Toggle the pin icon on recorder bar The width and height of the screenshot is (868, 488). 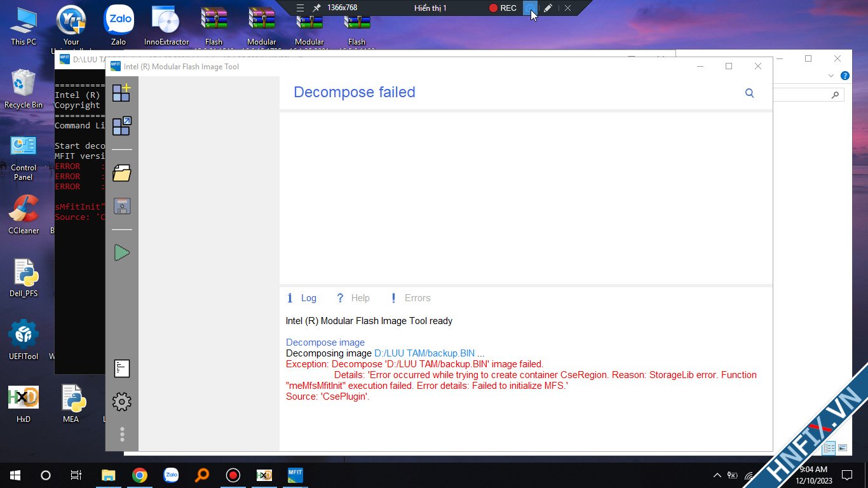pos(316,8)
